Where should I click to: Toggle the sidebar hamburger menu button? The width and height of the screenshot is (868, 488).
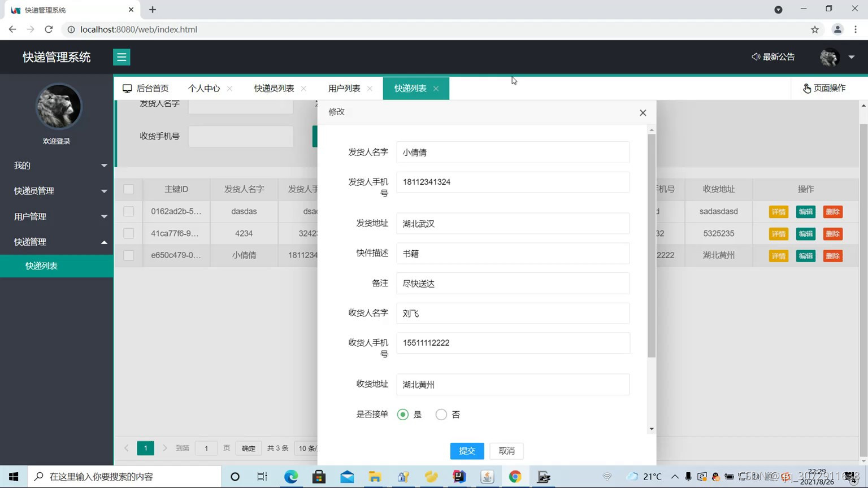click(x=121, y=57)
